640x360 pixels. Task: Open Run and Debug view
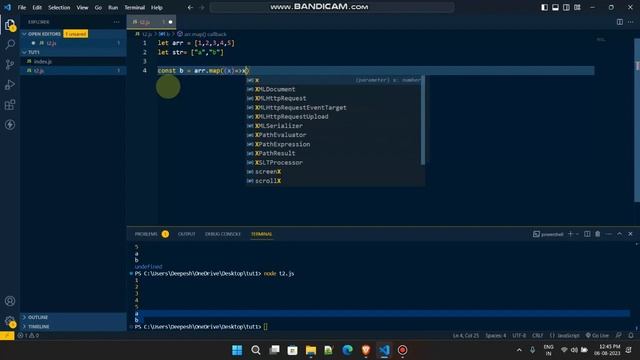click(10, 84)
